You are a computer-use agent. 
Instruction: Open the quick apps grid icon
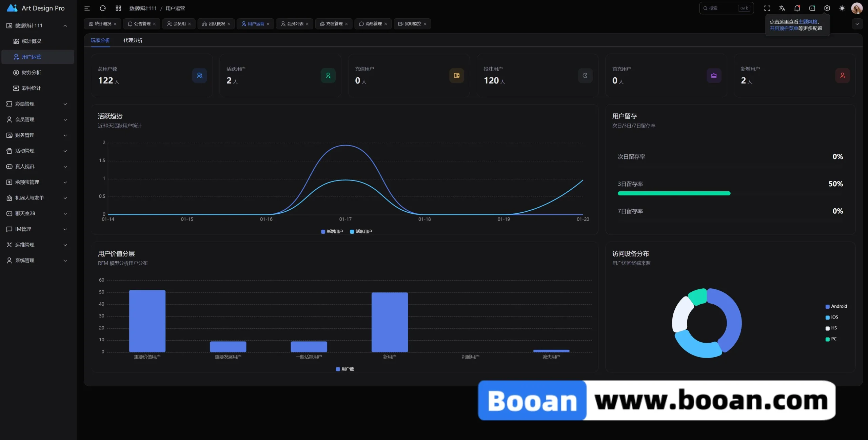click(x=118, y=8)
